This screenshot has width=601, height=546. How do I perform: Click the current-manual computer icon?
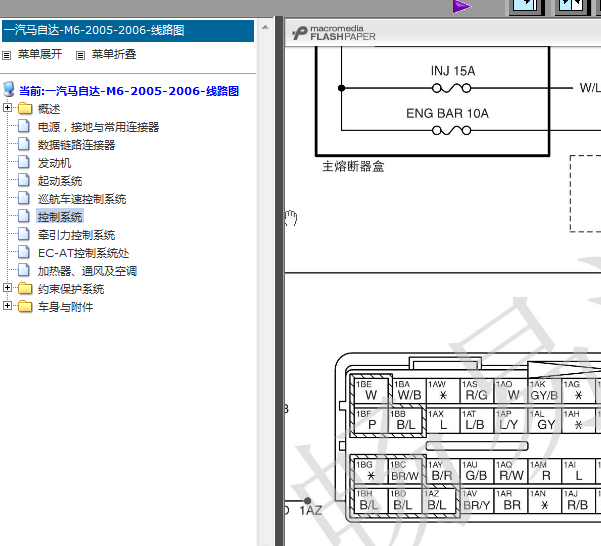[8, 90]
